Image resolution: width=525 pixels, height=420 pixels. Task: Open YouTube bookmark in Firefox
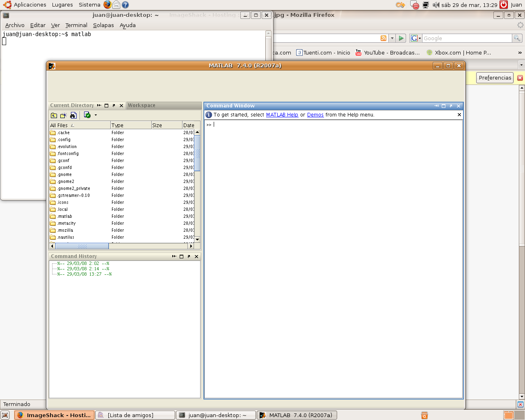(388, 52)
